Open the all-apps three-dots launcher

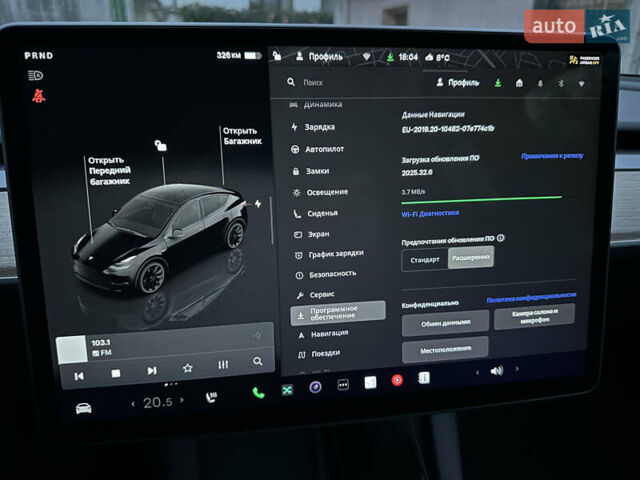tap(343, 384)
